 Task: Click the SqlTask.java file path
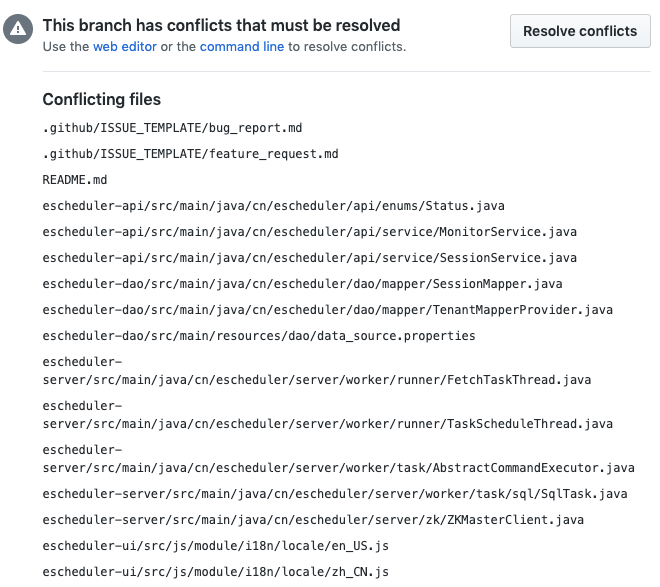click(335, 494)
